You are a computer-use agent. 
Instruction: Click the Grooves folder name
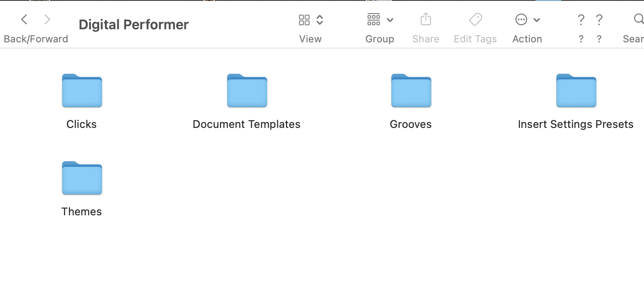(x=411, y=124)
